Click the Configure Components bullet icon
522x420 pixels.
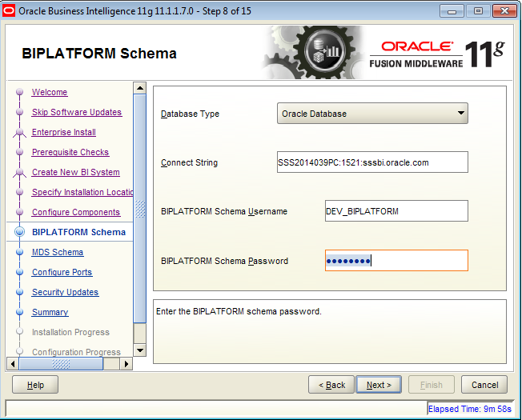[20, 211]
